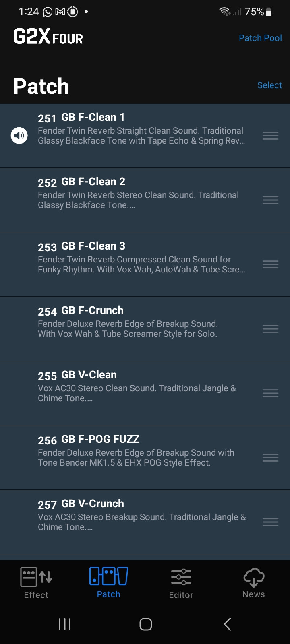Screen dimensions: 290x644
Task: Open the Patch Pool link
Action: tap(260, 38)
